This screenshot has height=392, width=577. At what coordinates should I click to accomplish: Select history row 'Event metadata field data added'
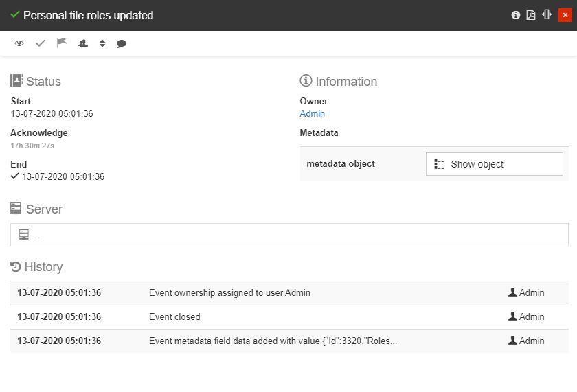click(x=289, y=341)
